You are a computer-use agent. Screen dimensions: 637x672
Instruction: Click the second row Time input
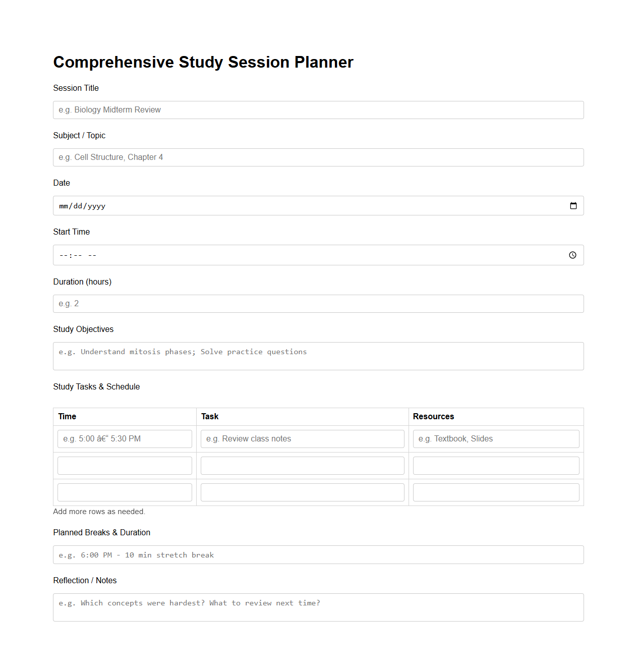click(125, 465)
